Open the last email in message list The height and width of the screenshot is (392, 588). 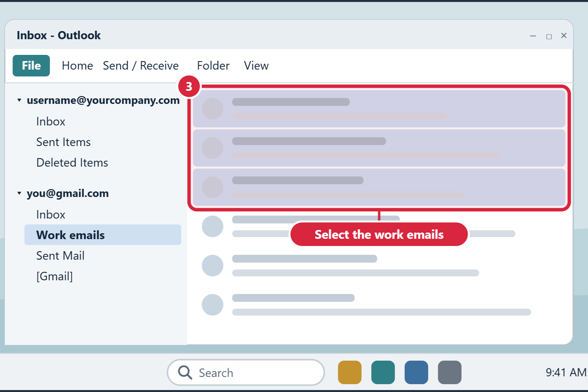coord(379,305)
